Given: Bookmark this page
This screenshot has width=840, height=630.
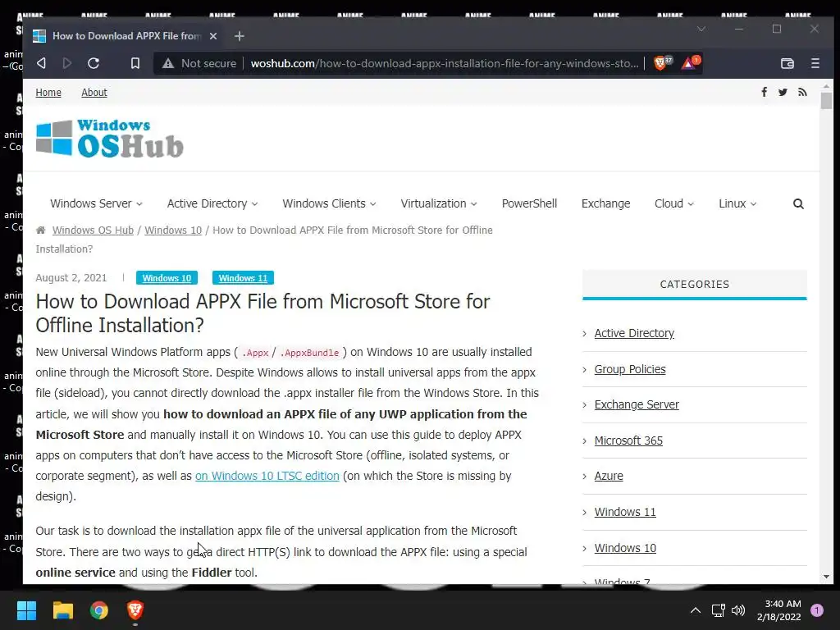Looking at the screenshot, I should [x=135, y=63].
